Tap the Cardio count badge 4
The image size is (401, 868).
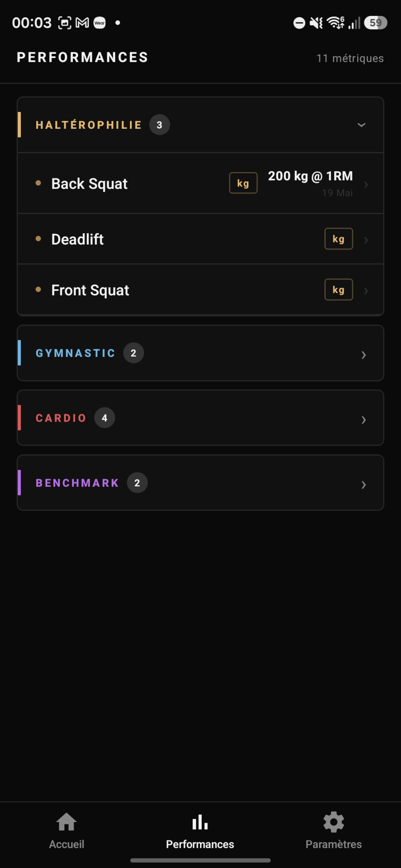pos(105,418)
